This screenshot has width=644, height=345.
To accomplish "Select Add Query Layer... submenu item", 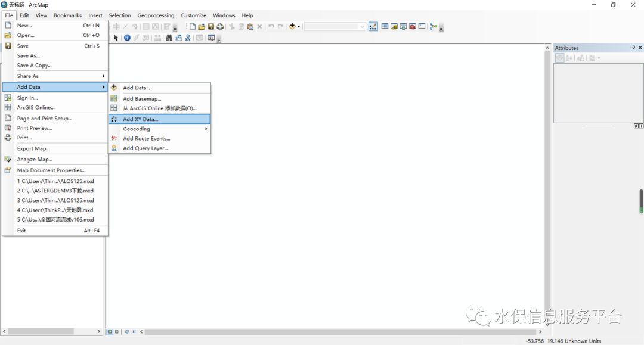I will pyautogui.click(x=159, y=148).
